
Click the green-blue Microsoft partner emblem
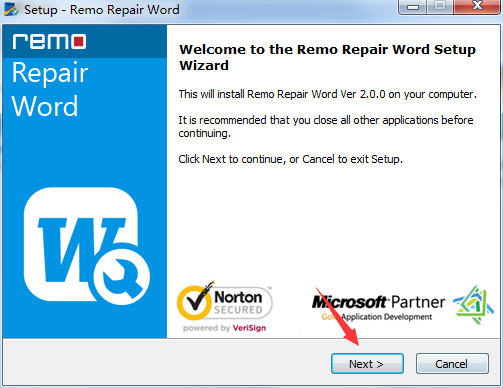tap(473, 305)
